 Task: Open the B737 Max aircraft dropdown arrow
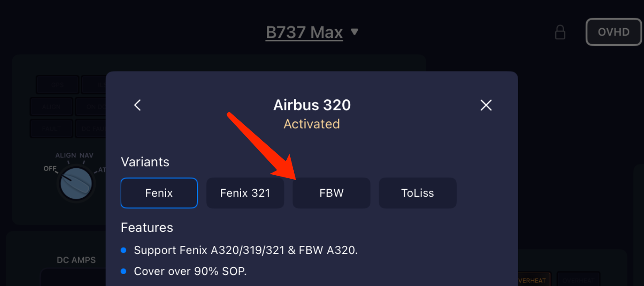(354, 32)
